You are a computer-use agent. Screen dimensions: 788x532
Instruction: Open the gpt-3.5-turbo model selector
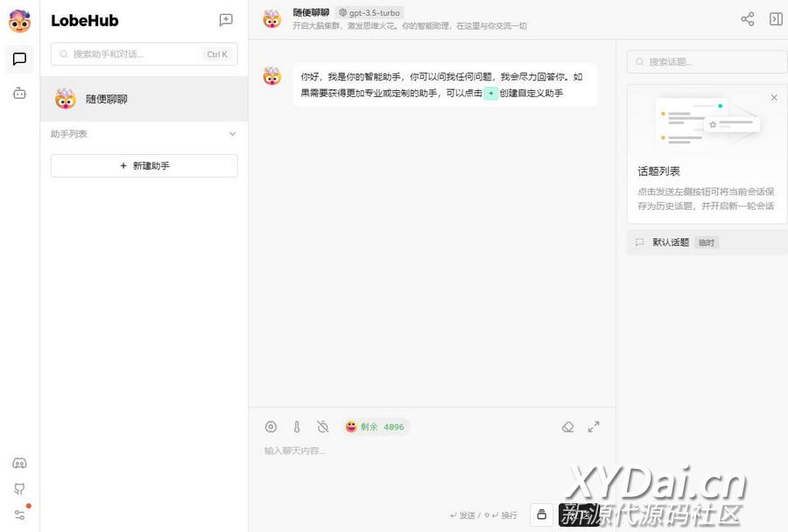369,13
